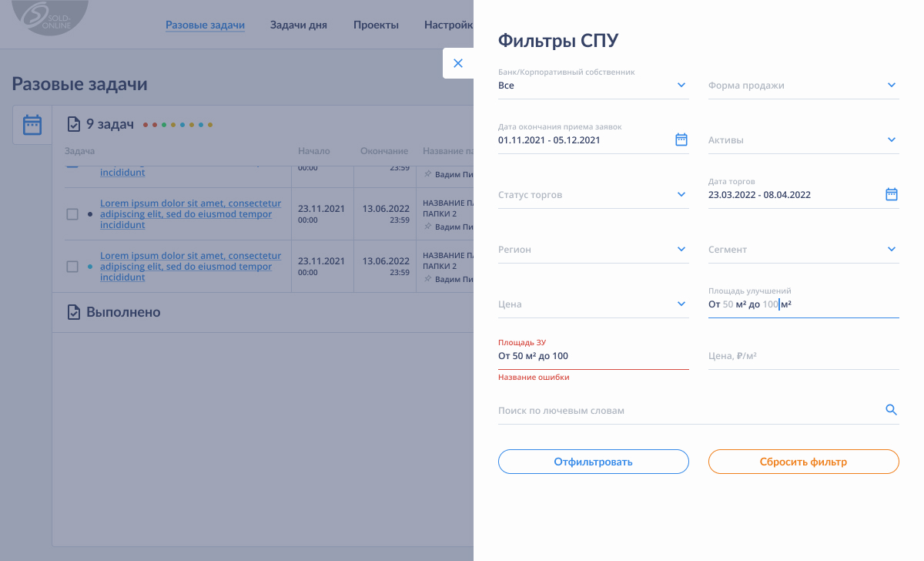The image size is (924, 561).
Task: Click the Сбросить фильтр button
Action: click(x=804, y=462)
